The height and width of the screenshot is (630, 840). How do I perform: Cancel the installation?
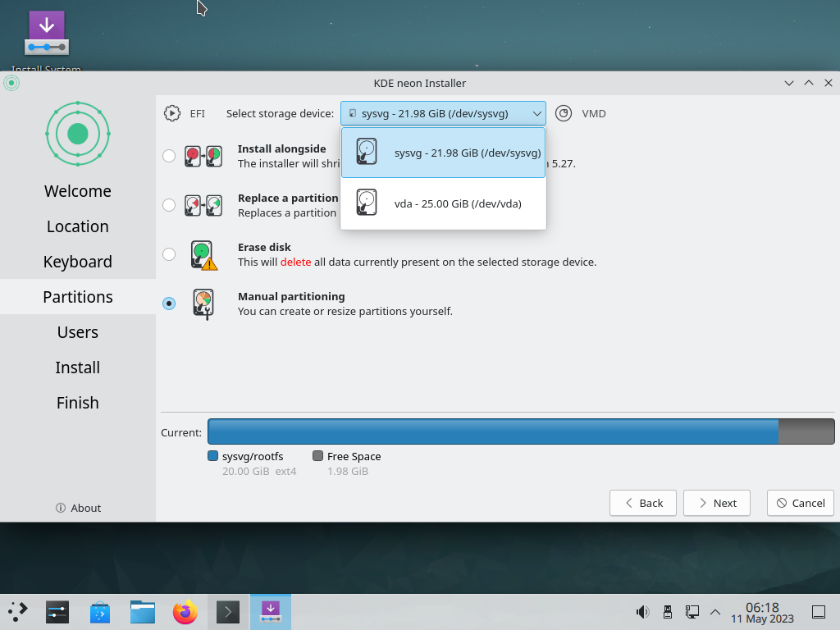pos(801,503)
